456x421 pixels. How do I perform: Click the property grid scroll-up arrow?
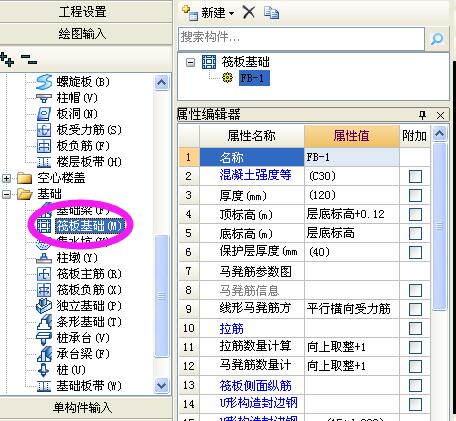[x=439, y=134]
